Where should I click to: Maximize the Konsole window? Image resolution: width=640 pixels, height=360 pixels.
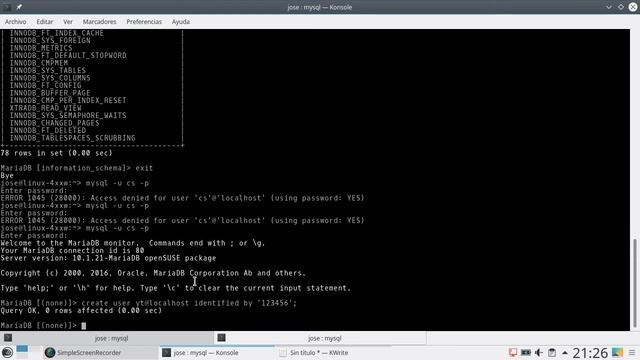pos(621,7)
